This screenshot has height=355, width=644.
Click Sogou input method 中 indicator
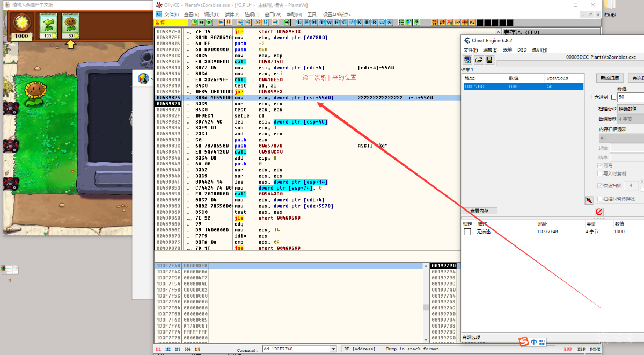[533, 342]
